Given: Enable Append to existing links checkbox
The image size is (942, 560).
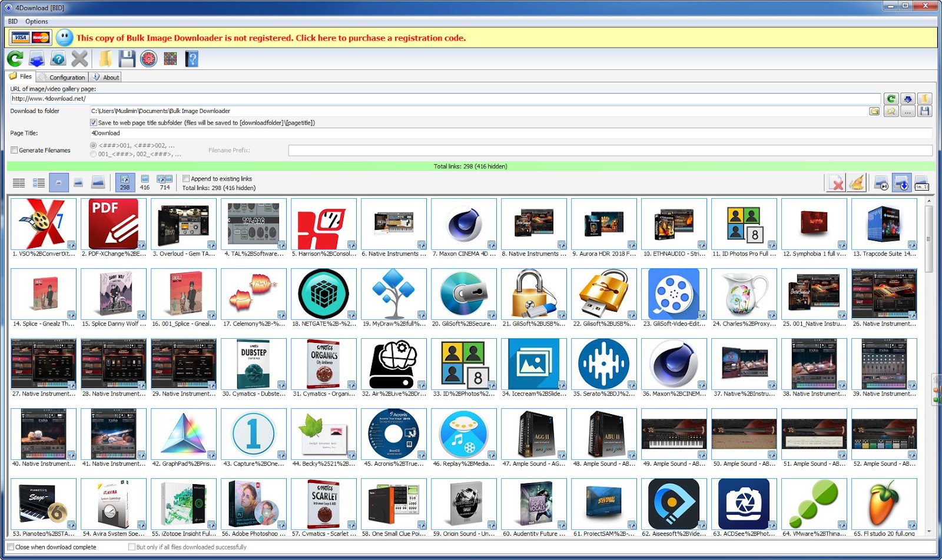Looking at the screenshot, I should [x=186, y=179].
